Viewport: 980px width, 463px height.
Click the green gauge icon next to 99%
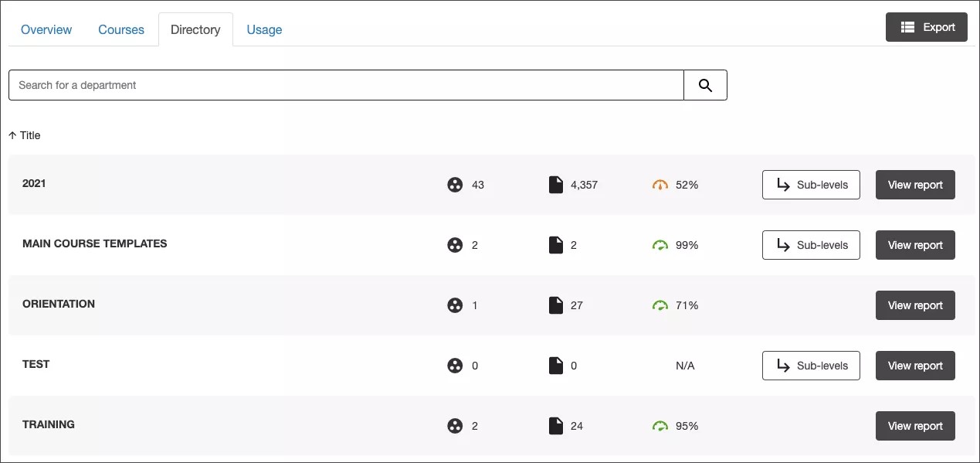coord(660,245)
